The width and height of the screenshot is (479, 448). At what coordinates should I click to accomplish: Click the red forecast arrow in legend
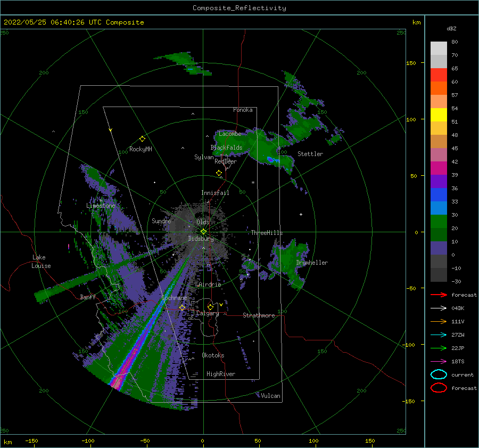coord(439,295)
